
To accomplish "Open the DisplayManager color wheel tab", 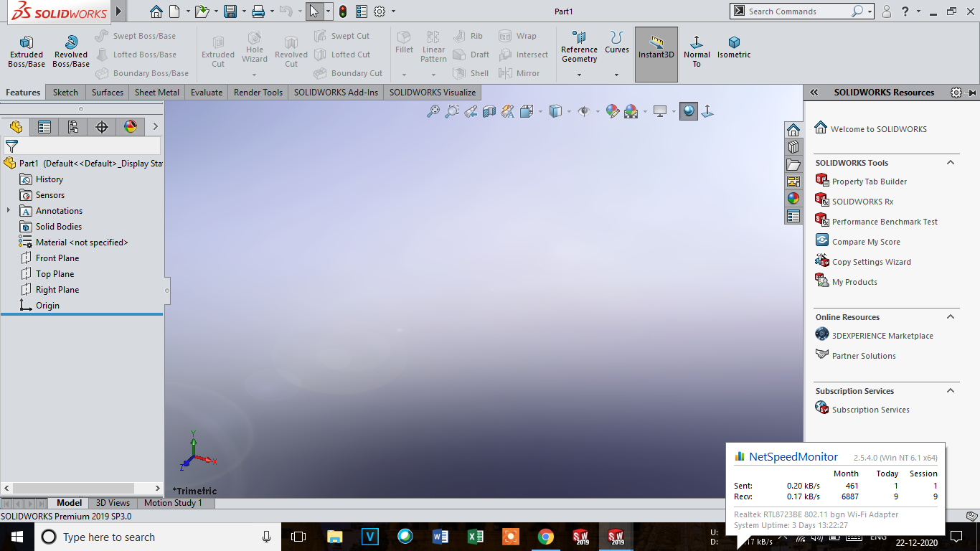I will pyautogui.click(x=131, y=127).
